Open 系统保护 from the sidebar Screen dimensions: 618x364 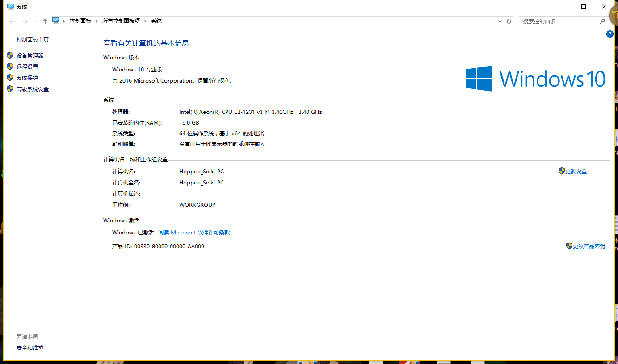(27, 78)
